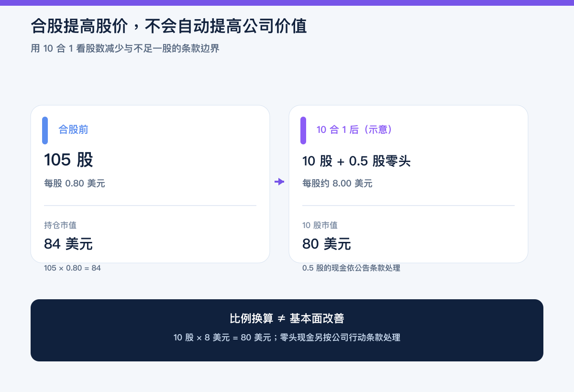Click the note 0.5 股的现金依公告条款处理
Image resolution: width=574 pixels, height=392 pixels.
(351, 268)
